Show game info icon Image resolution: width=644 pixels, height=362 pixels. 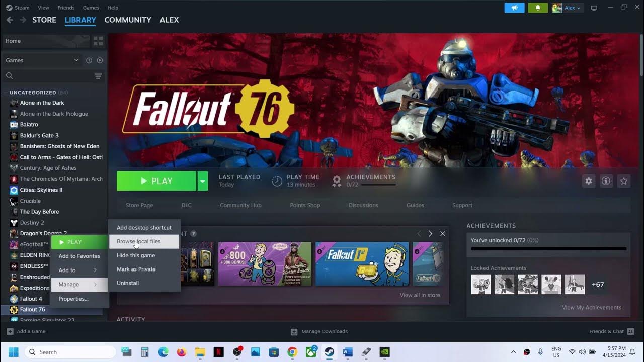pos(606,181)
